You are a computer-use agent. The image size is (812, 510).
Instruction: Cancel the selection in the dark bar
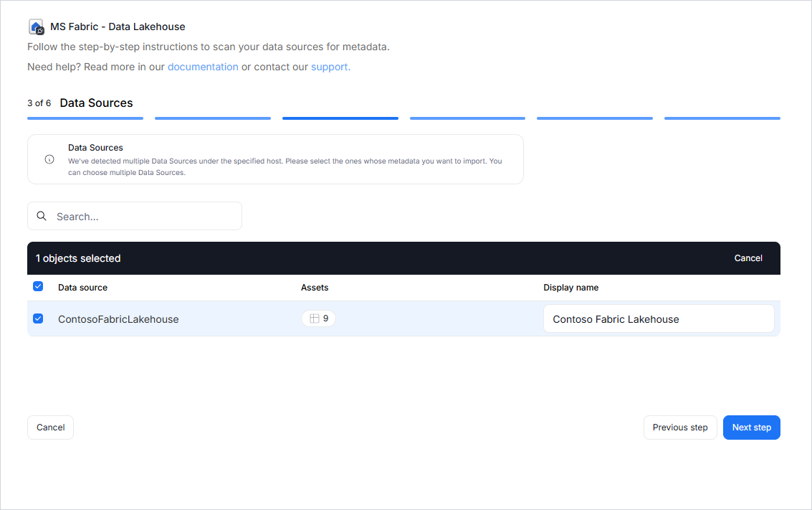pyautogui.click(x=748, y=258)
